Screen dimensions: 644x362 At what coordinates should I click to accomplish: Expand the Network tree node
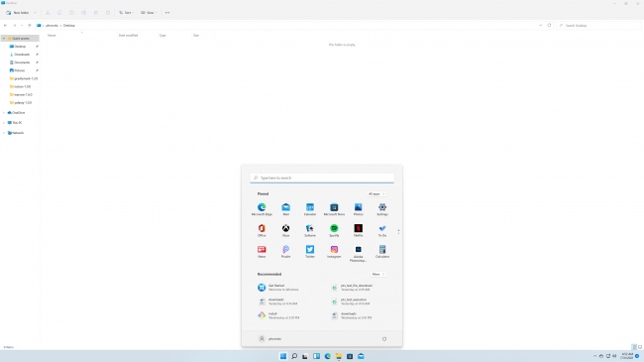pos(4,133)
